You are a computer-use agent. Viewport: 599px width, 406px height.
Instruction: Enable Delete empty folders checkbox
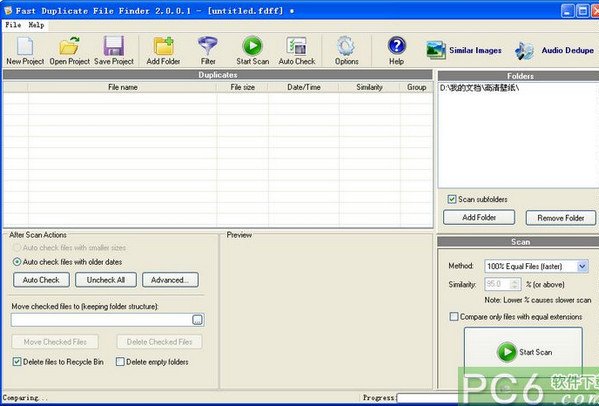[120, 362]
